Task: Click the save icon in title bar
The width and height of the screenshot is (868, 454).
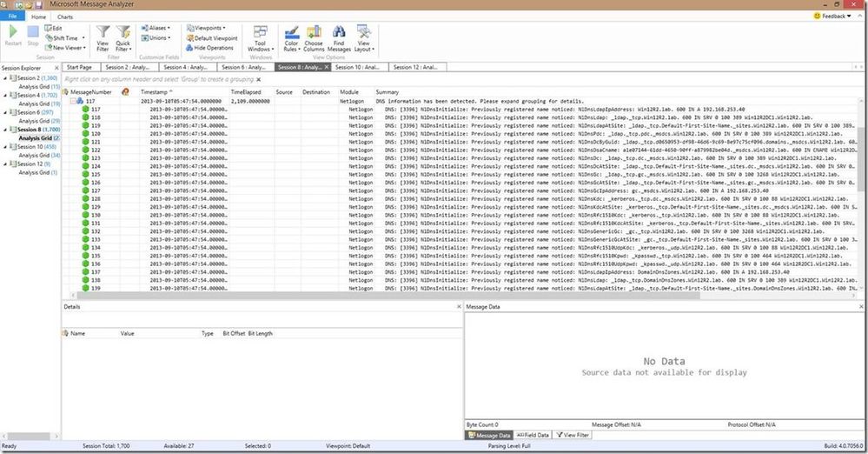Action: [x=39, y=4]
